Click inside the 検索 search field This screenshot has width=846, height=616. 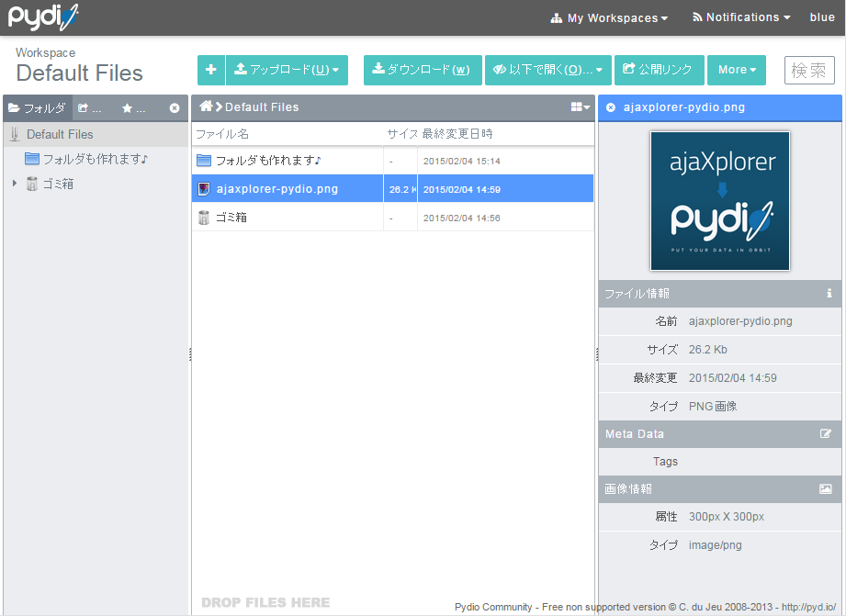coord(809,70)
